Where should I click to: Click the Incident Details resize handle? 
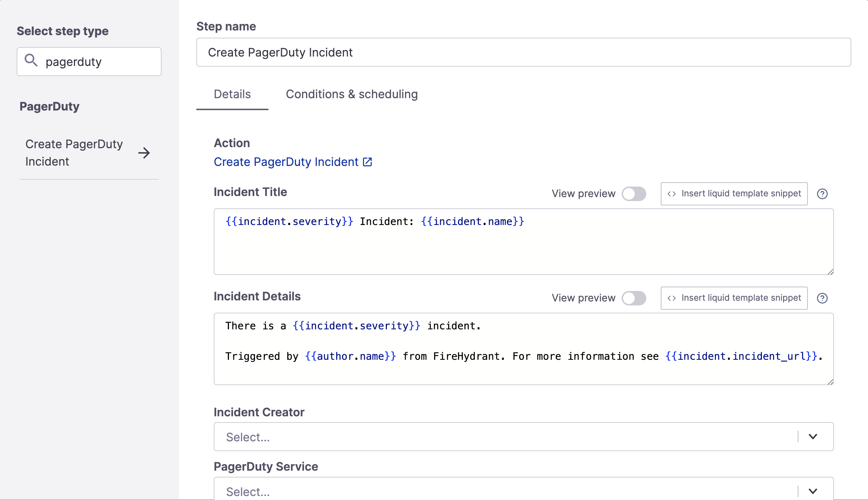click(830, 382)
